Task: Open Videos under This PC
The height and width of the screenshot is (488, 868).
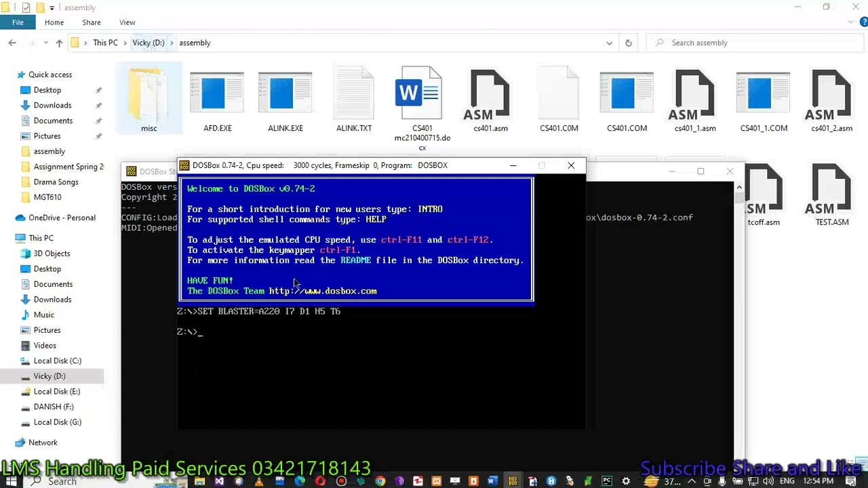Action: pyautogui.click(x=45, y=346)
